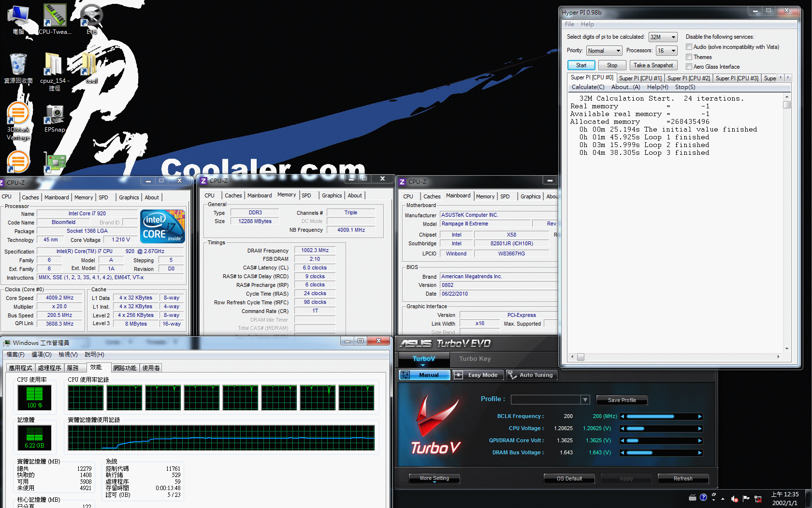This screenshot has width=812, height=508.
Task: Increase CPU Voltage with right arrow
Action: point(699,429)
